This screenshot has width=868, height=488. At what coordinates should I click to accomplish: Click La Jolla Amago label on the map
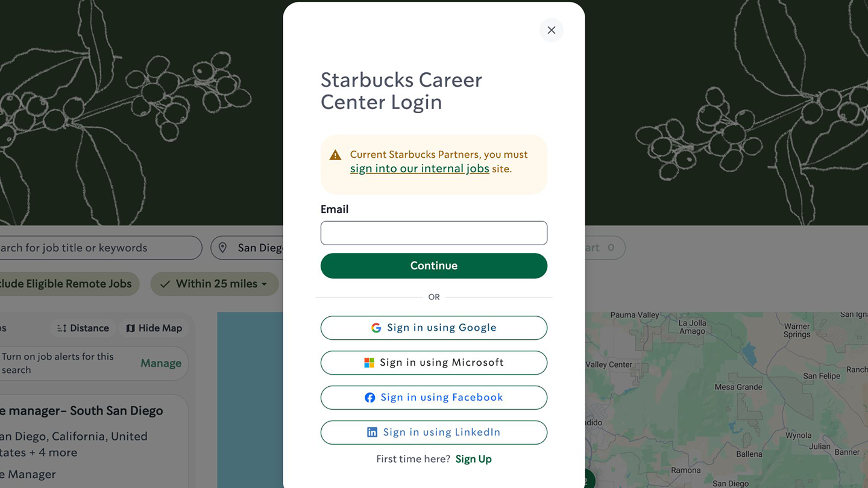(692, 327)
